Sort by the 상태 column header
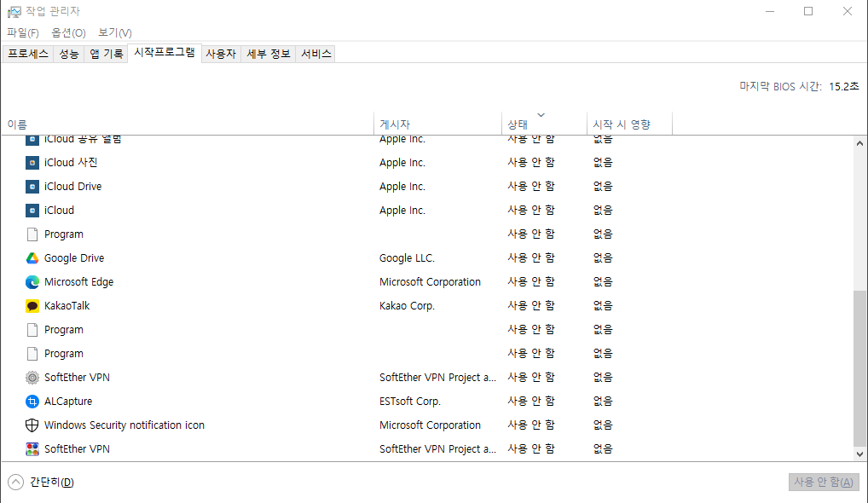This screenshot has width=868, height=503. [x=545, y=124]
